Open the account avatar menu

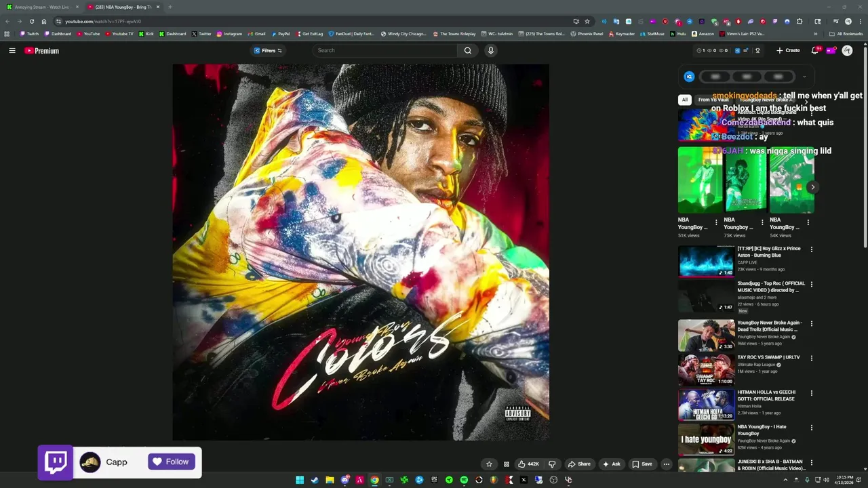[847, 50]
